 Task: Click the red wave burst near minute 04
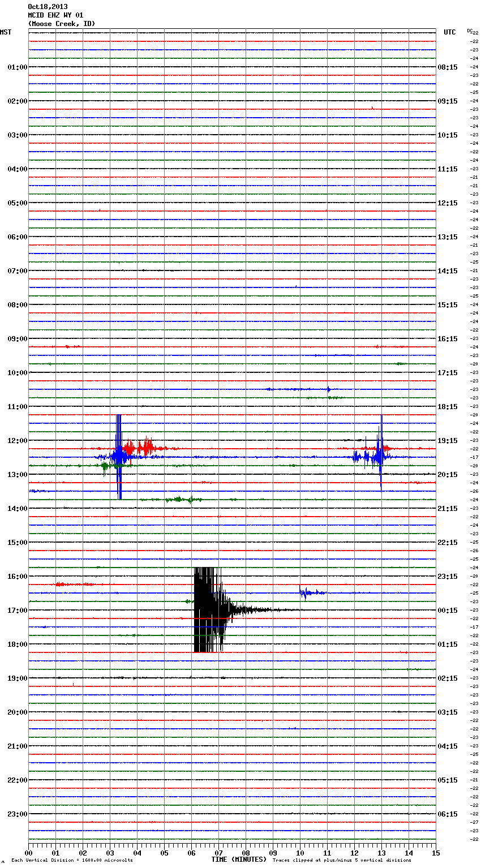pos(148,448)
